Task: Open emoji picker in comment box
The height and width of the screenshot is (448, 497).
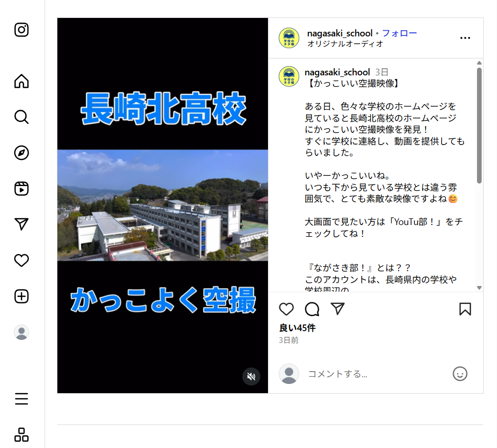Action: [460, 374]
